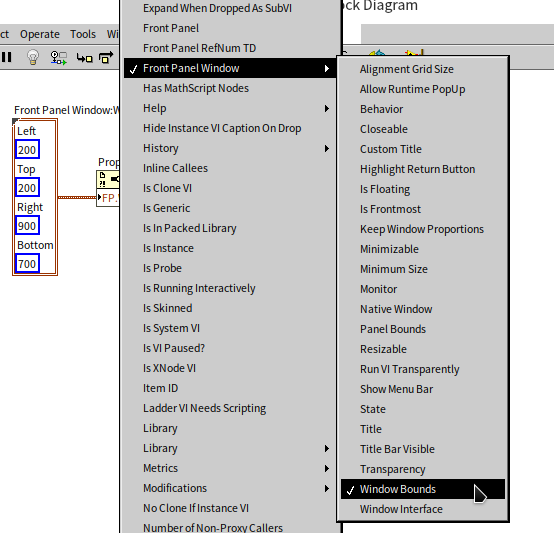The image size is (554, 533).
Task: Expand the Help submenu arrow
Action: tap(327, 108)
